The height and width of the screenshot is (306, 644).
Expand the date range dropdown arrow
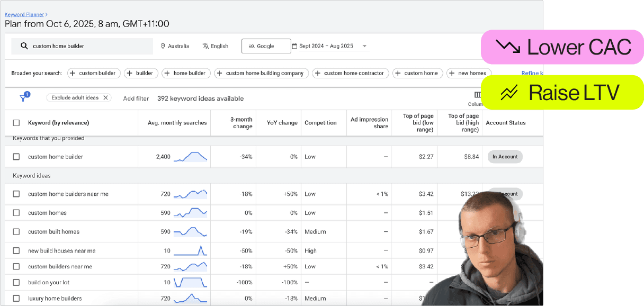(364, 46)
